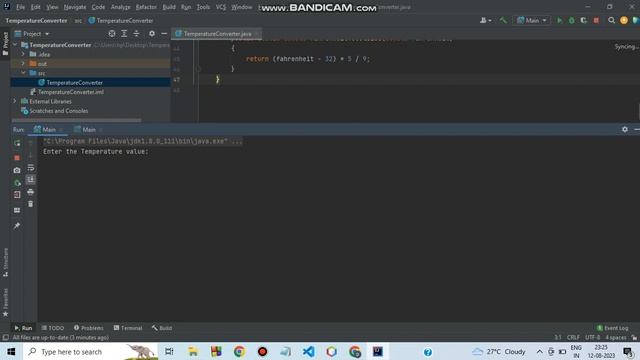The height and width of the screenshot is (360, 640).
Task: Switch to the TemperatureConverter.java editor tab
Action: 217,33
